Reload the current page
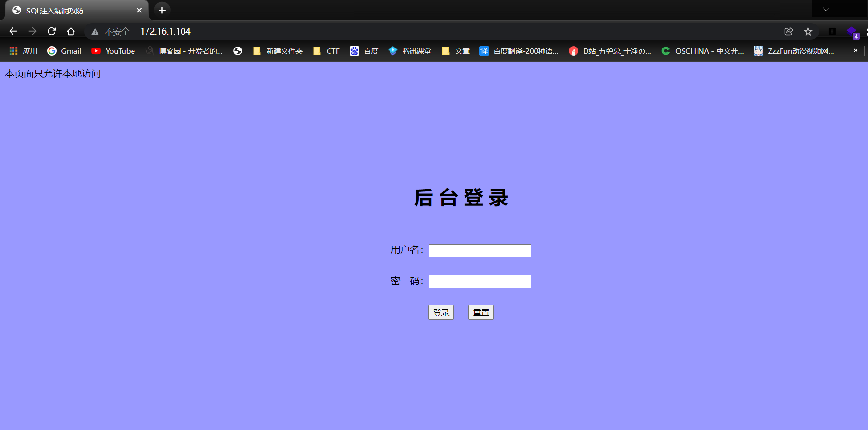The height and width of the screenshot is (430, 868). point(51,31)
